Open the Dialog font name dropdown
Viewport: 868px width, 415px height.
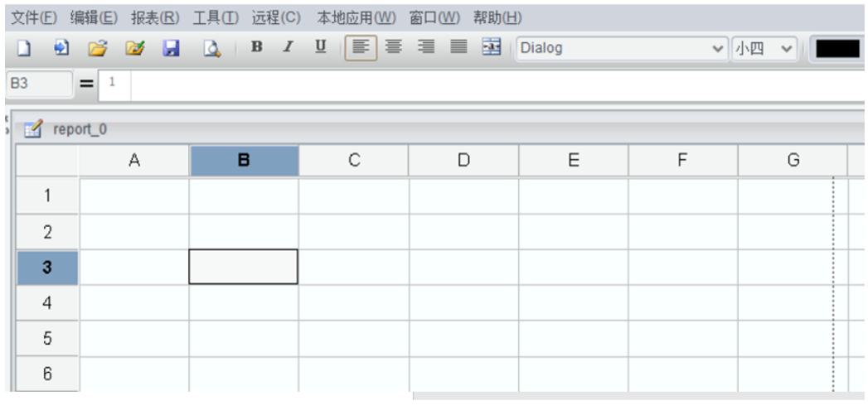(622, 48)
